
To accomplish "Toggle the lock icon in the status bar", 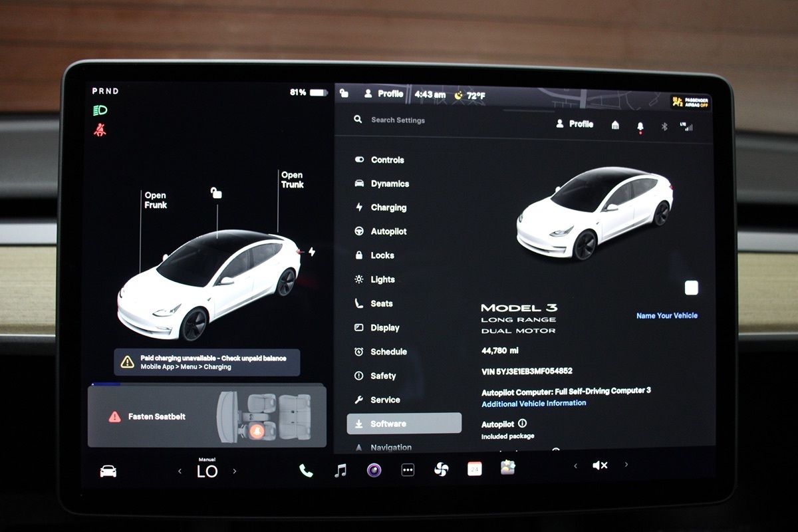I will click(344, 94).
